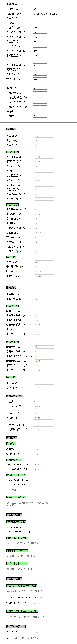
Task: Click the 齿轮厚度 (B) input field
Action: pyautogui.click(x=40, y=74)
